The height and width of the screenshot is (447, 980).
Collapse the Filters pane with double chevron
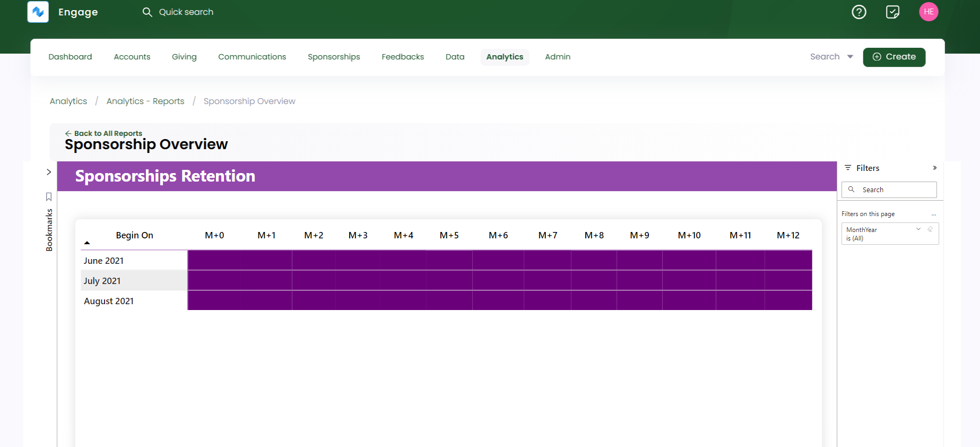pos(934,168)
